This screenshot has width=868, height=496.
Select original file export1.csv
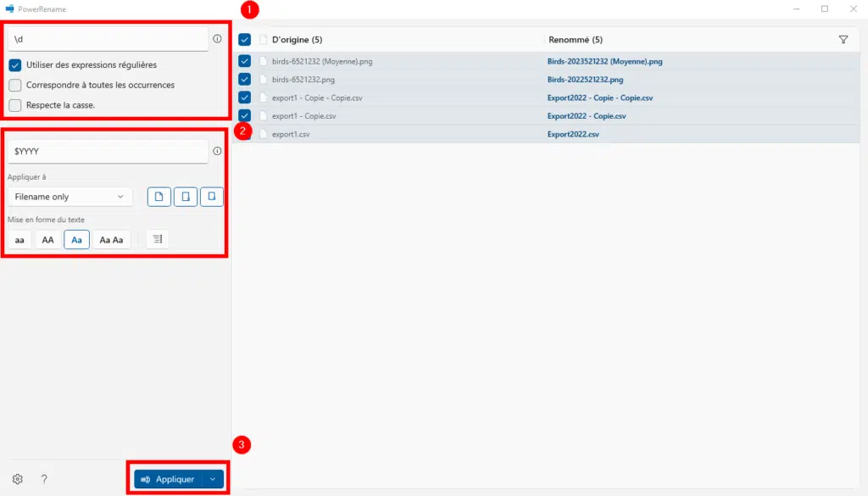coord(291,135)
